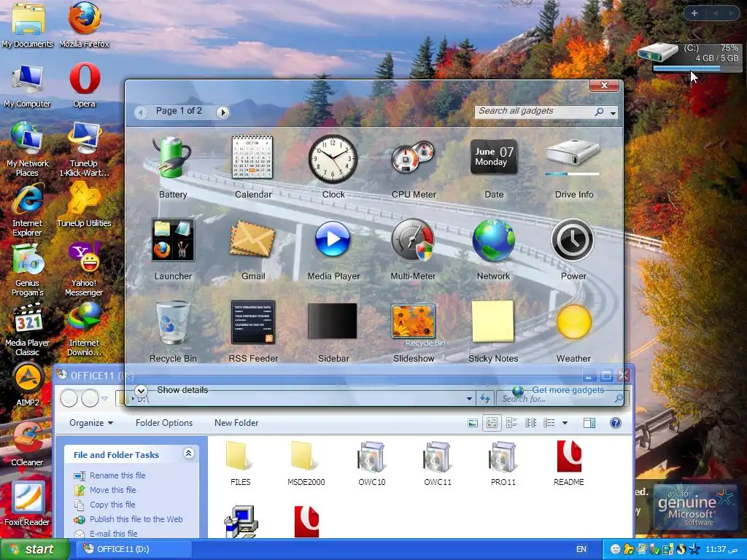Open Folder Options in OFFICE11 window
Image resolution: width=747 pixels, height=560 pixels.
(164, 423)
